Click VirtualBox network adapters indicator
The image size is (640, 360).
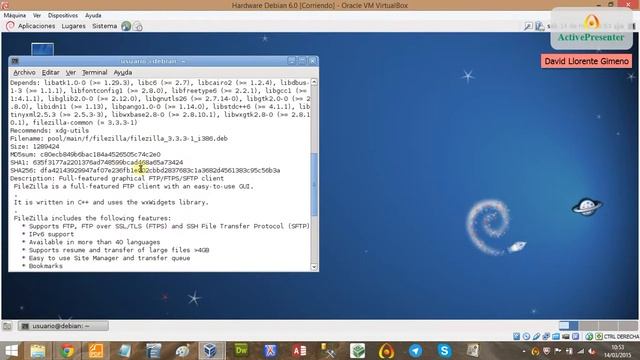(x=546, y=336)
